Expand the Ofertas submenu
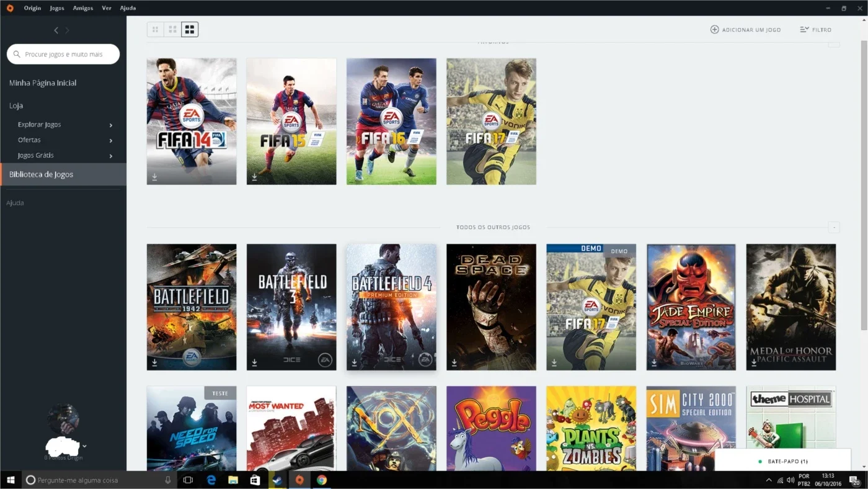The height and width of the screenshot is (489, 868). [111, 140]
